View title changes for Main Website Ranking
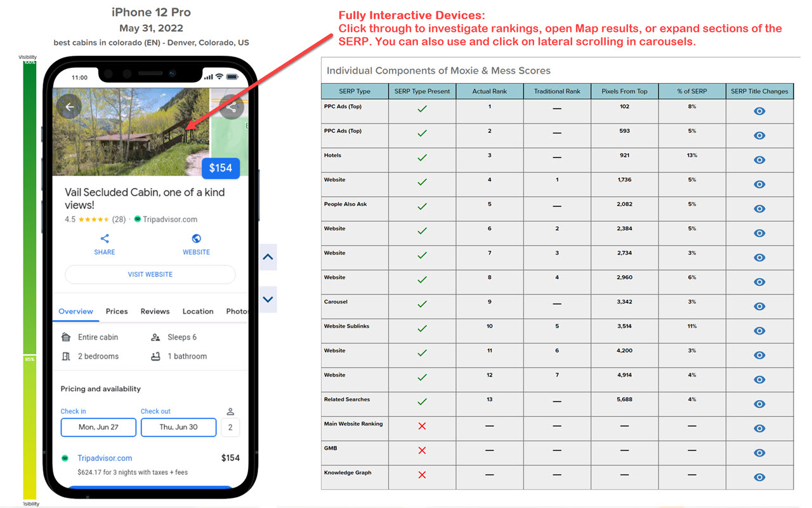Image resolution: width=812 pixels, height=508 pixels. click(759, 429)
